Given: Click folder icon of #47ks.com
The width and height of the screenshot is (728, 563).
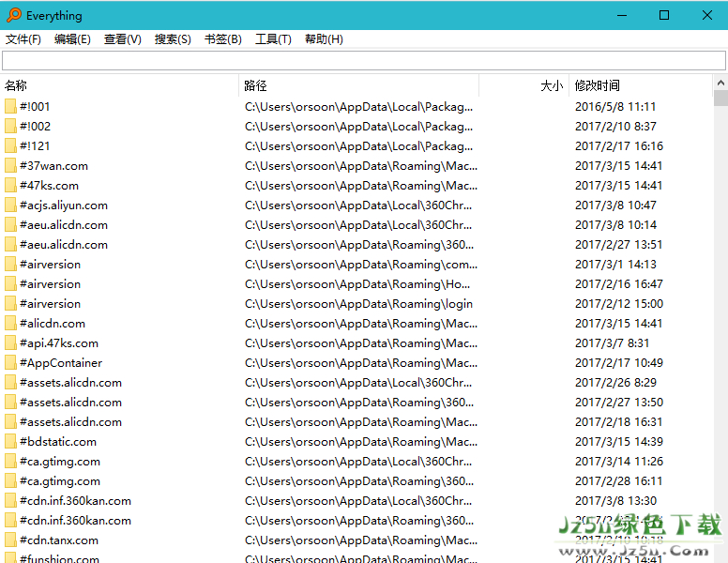Looking at the screenshot, I should tap(10, 186).
